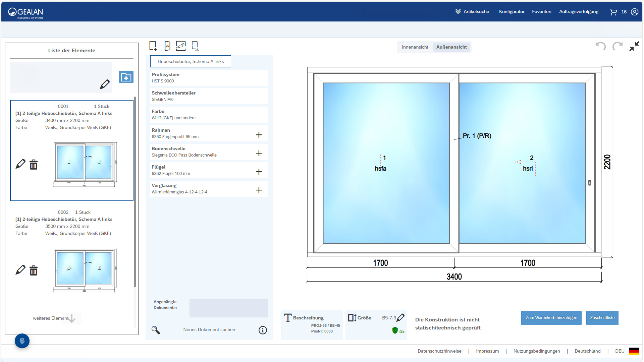Click the Deutschland footer link

(x=588, y=351)
